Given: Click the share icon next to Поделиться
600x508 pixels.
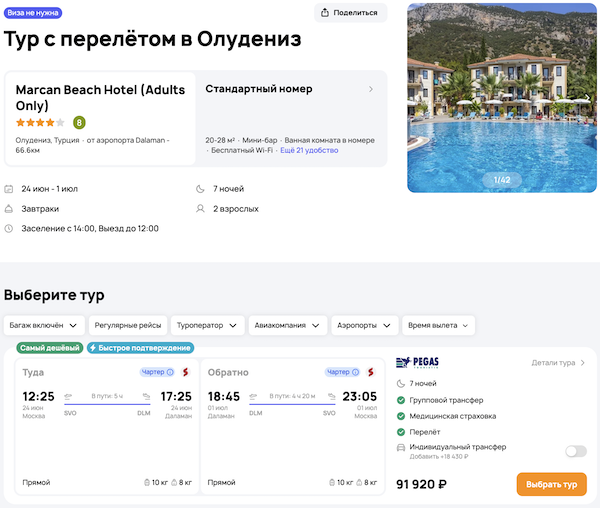Looking at the screenshot, I should tap(327, 13).
